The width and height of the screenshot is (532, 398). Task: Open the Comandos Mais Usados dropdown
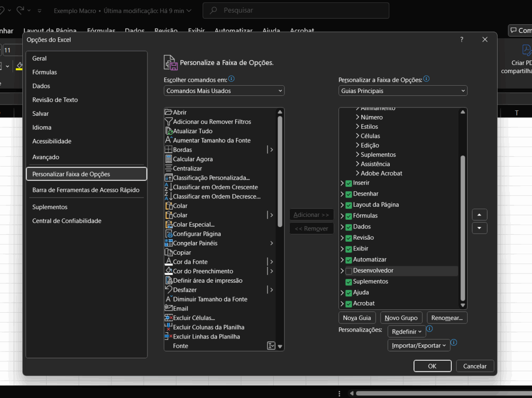pos(224,91)
